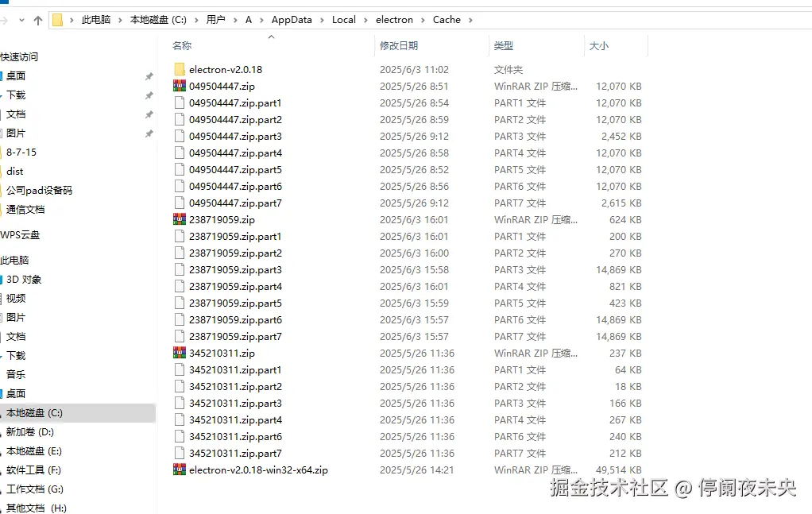This screenshot has width=812, height=514.
Task: Open recent locations dropdown arrow
Action: [21, 20]
